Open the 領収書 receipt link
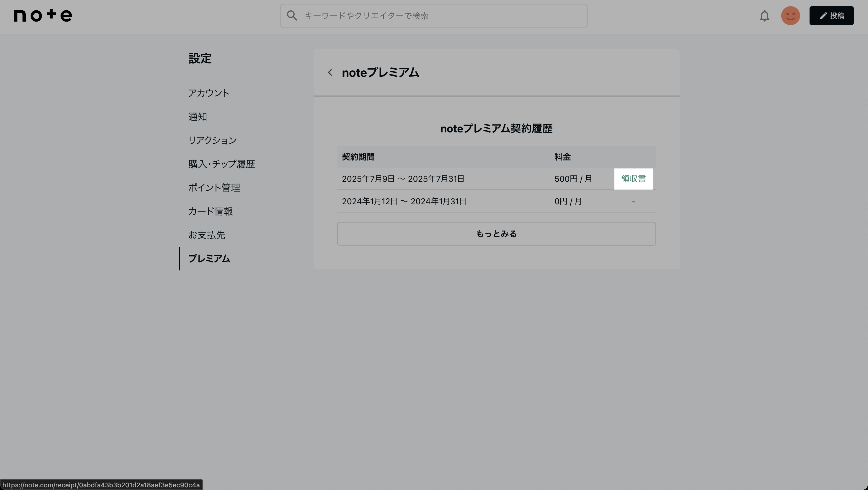The width and height of the screenshot is (868, 490). pyautogui.click(x=633, y=179)
